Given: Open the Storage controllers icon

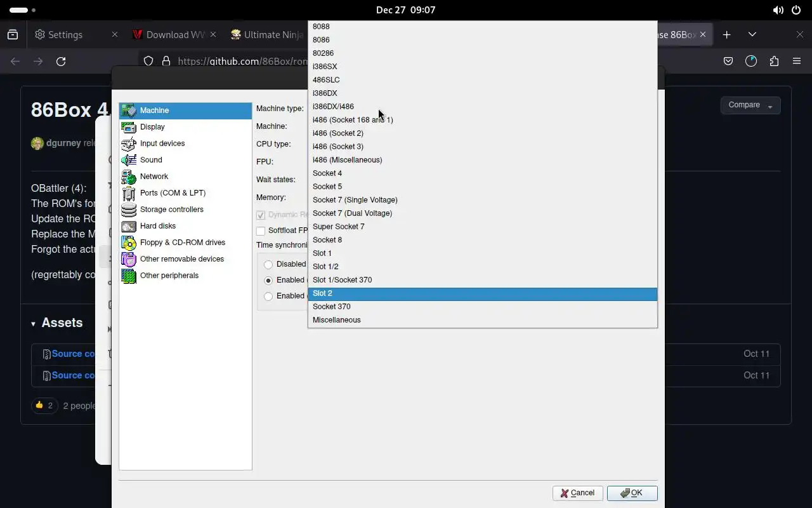Looking at the screenshot, I should click(x=129, y=210).
